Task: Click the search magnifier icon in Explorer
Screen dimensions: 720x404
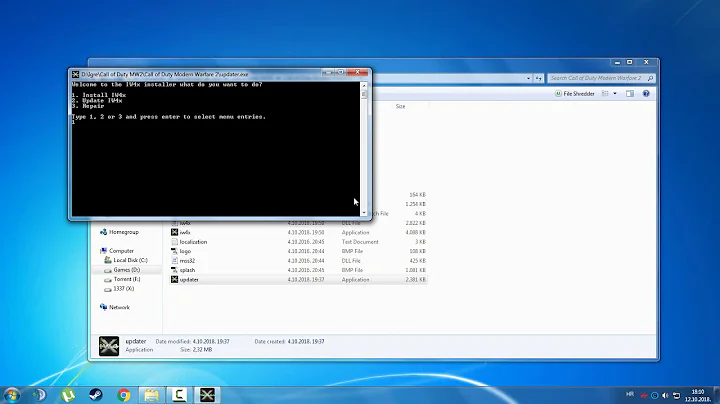Action: [650, 79]
